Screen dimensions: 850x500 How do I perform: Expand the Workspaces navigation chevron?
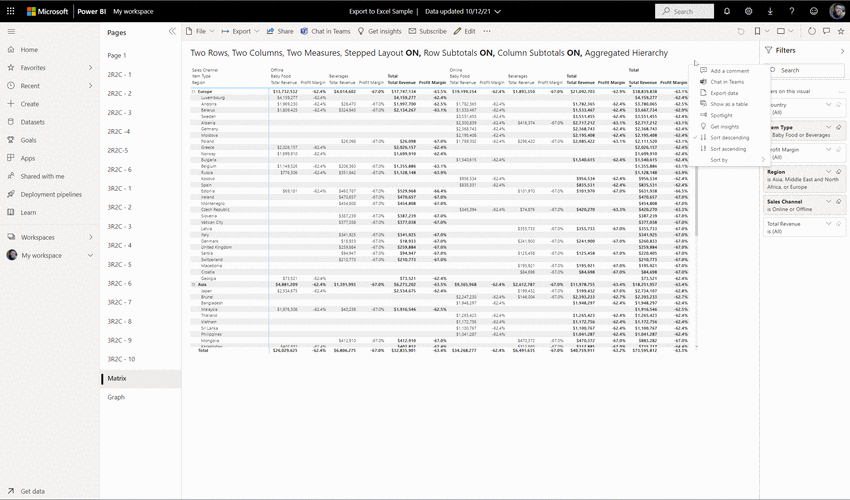[x=91, y=237]
